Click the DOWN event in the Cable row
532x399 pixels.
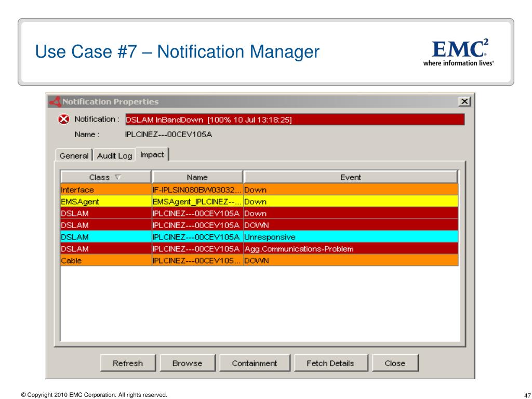pyautogui.click(x=351, y=261)
